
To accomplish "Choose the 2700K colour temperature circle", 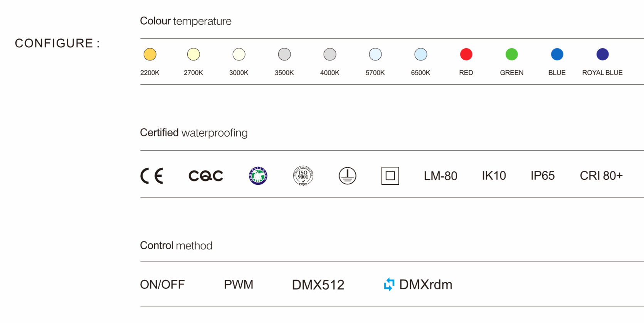I will [x=193, y=54].
